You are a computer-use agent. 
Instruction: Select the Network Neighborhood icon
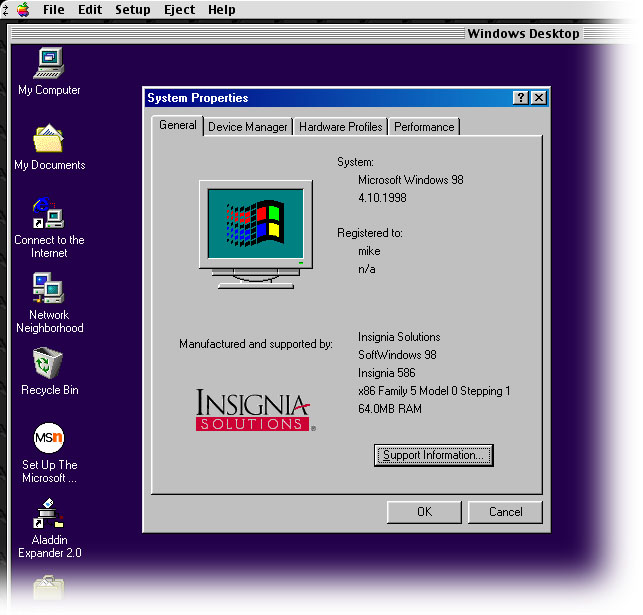[x=48, y=287]
